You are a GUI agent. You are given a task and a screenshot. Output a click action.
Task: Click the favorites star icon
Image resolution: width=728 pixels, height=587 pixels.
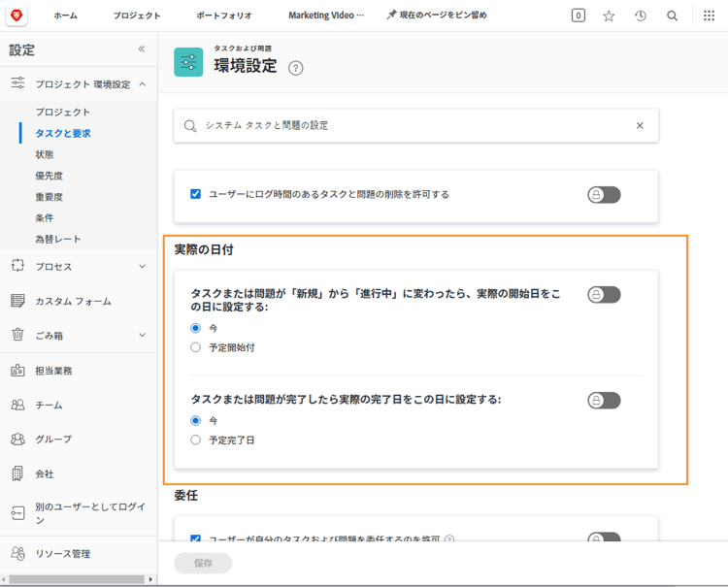609,16
